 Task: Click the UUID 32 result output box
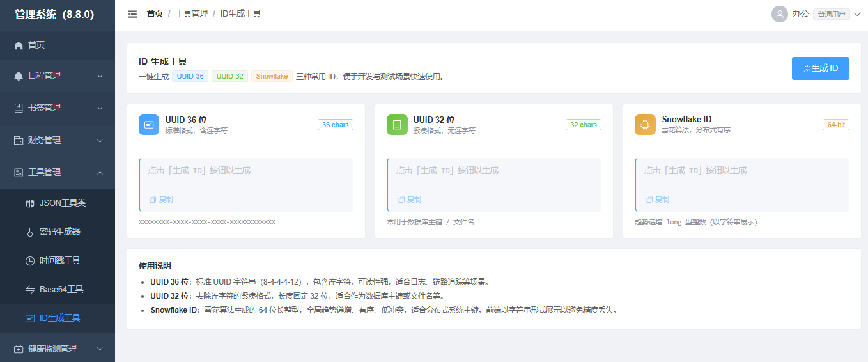click(494, 185)
